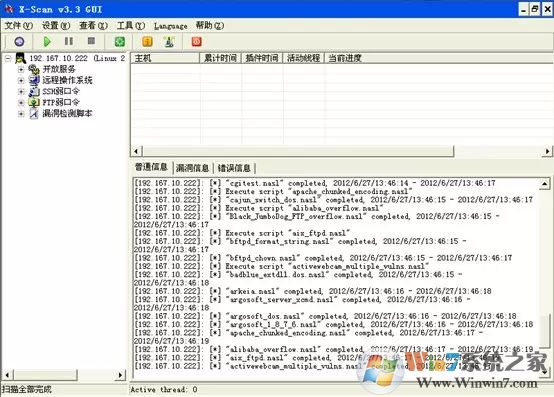Start scan with green play button
The width and height of the screenshot is (554, 397).
coord(47,42)
